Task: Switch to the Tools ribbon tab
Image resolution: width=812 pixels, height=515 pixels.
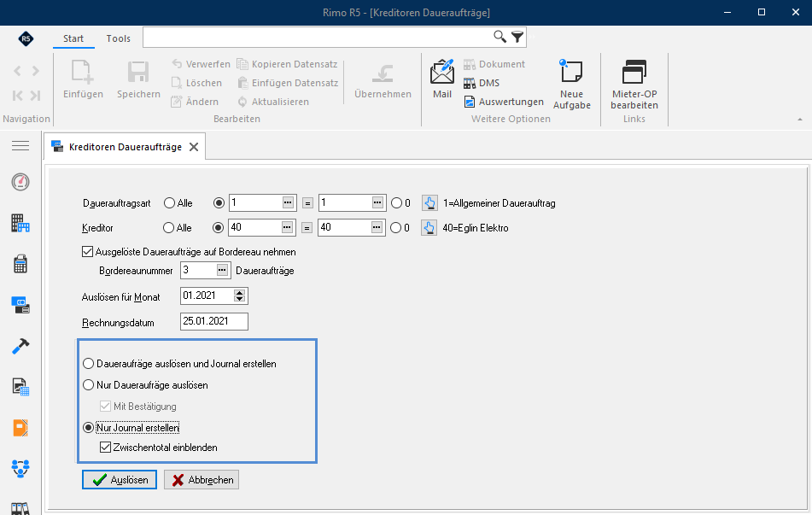Action: [x=119, y=38]
